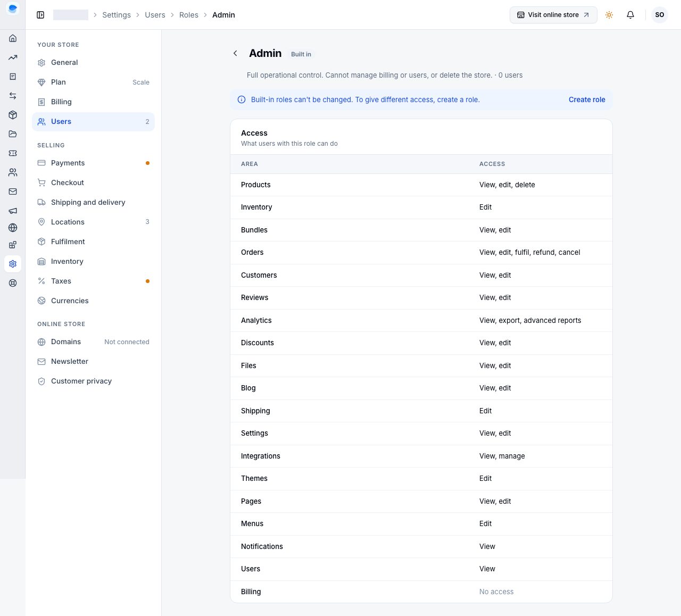Click the swap-arrows icon in left rail
This screenshot has height=616, width=681.
tap(13, 96)
